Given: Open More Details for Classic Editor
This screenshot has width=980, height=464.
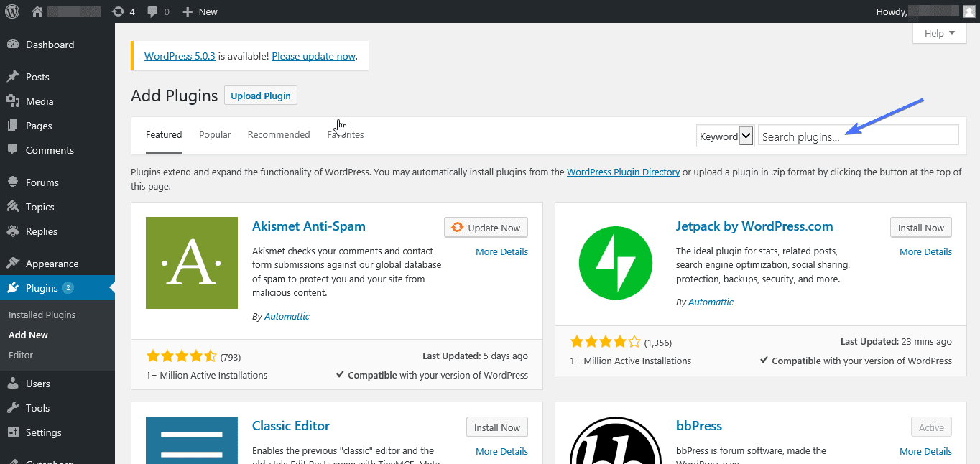Looking at the screenshot, I should click(x=501, y=452).
